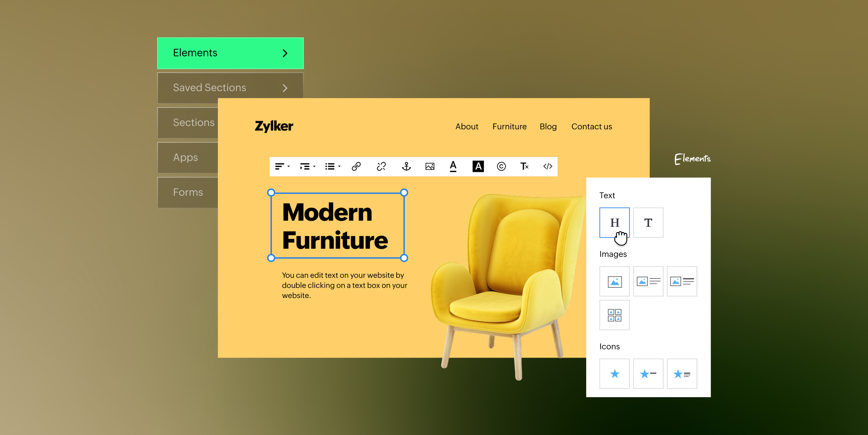
Task: Click the Furniture navigation link
Action: tap(509, 127)
